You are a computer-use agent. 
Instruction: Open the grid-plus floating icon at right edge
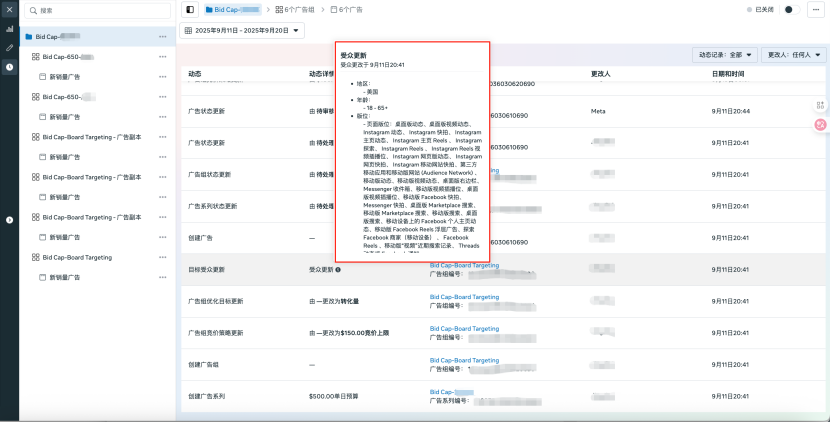pos(820,105)
